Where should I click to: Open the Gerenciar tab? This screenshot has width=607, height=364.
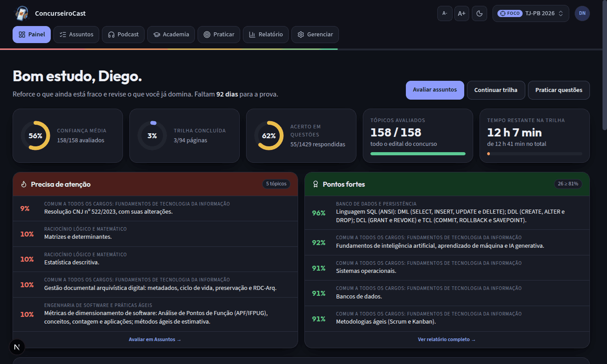tap(315, 35)
